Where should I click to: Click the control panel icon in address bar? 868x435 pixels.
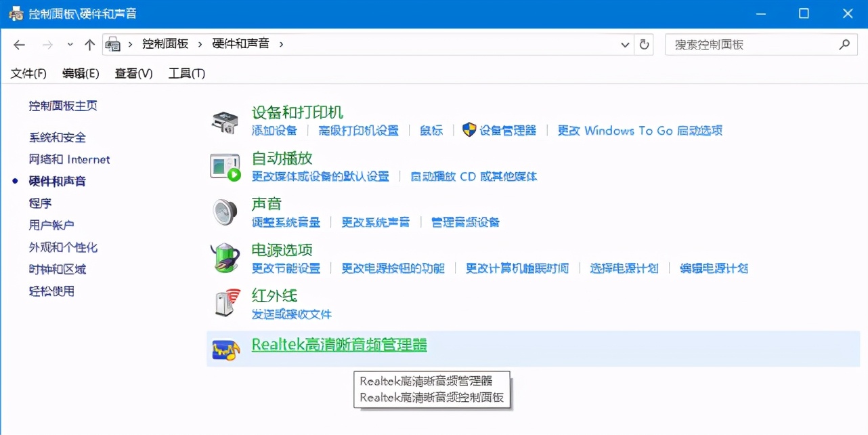[x=113, y=45]
